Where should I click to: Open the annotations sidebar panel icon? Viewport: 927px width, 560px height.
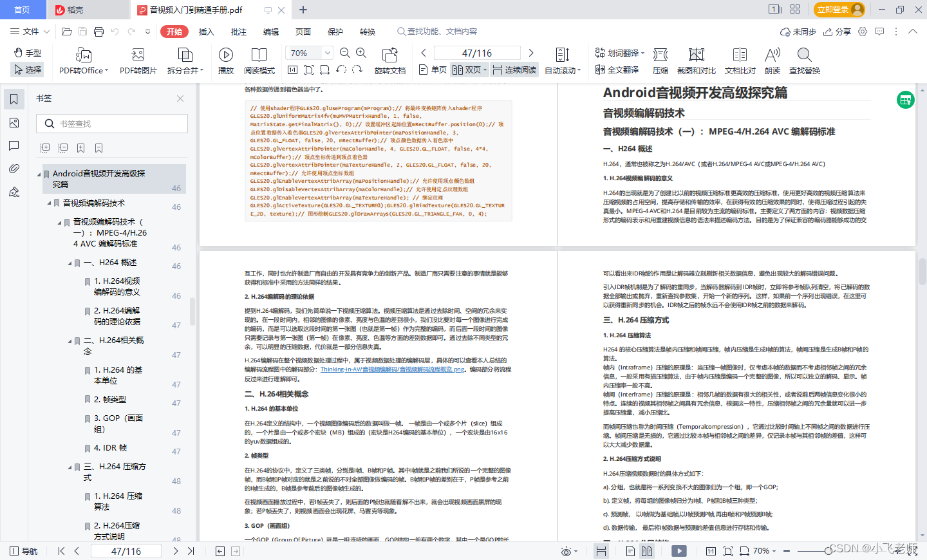[x=14, y=145]
